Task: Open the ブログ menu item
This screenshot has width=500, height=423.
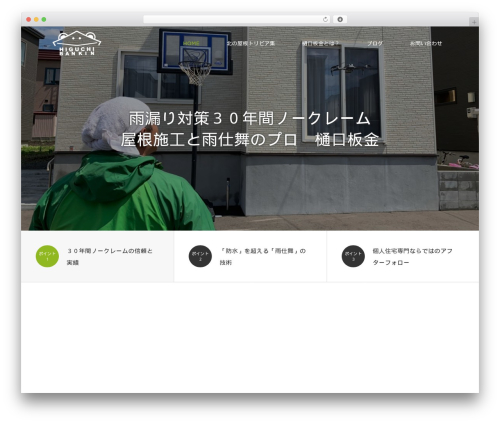Action: tap(375, 43)
